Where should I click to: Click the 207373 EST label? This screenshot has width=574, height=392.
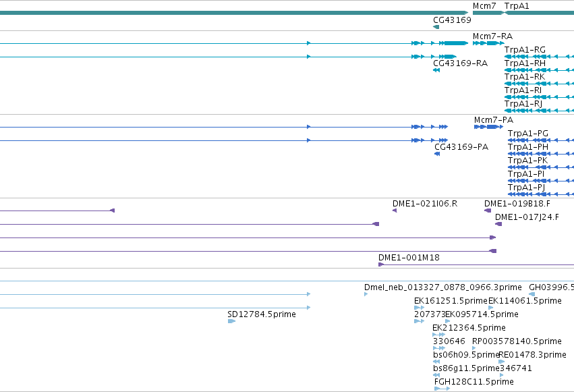[x=430, y=314]
